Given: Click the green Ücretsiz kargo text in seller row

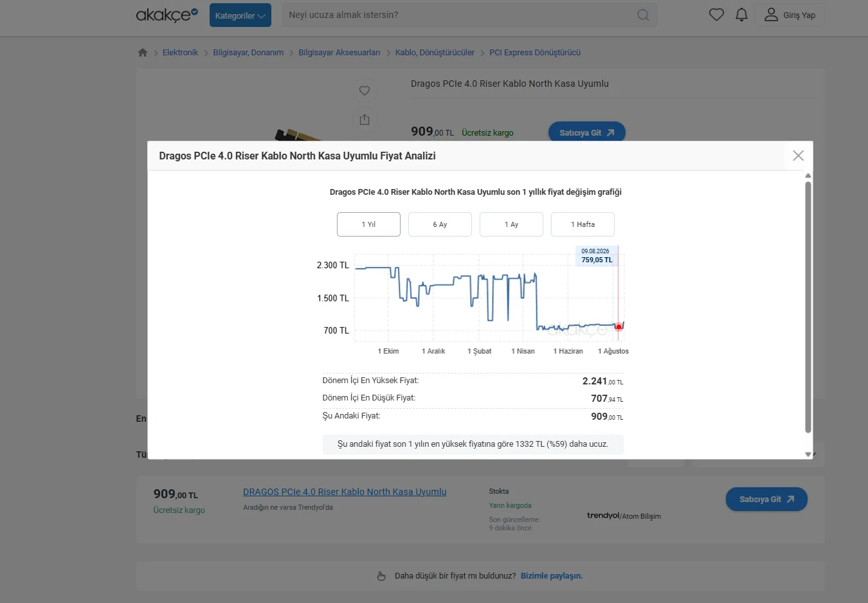Looking at the screenshot, I should pyautogui.click(x=179, y=510).
